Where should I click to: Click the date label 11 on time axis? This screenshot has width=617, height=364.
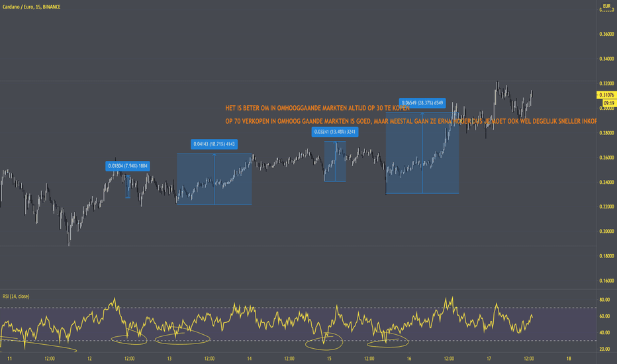point(9,359)
